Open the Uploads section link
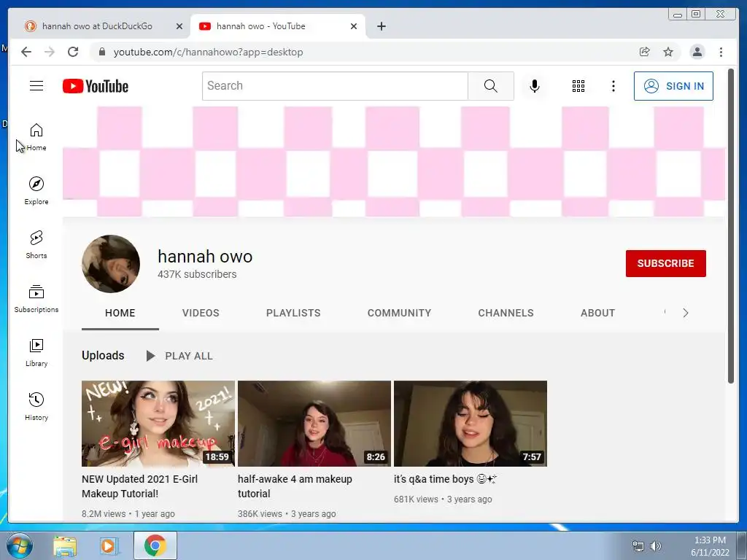This screenshot has width=747, height=560. pos(103,356)
